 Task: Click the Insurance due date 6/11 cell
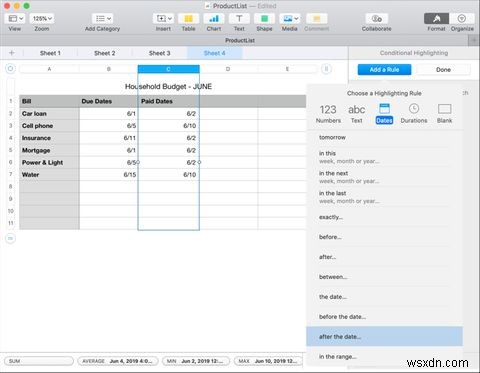coord(109,138)
